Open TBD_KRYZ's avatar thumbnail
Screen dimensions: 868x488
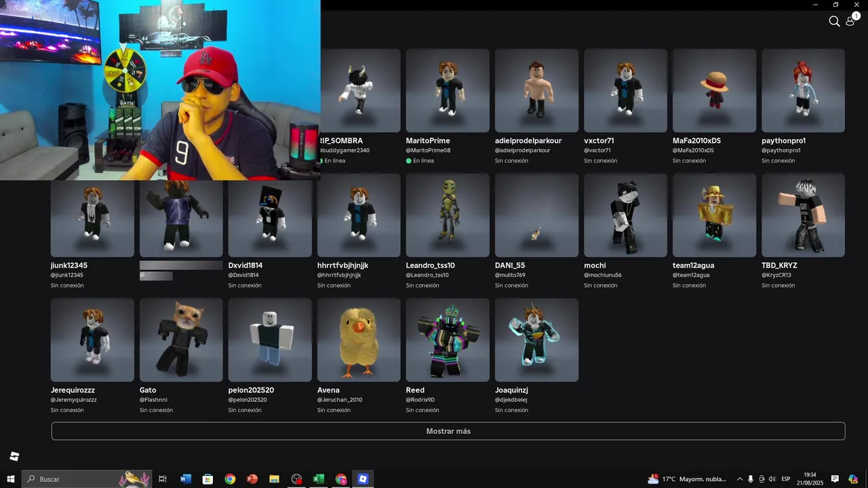(x=803, y=215)
